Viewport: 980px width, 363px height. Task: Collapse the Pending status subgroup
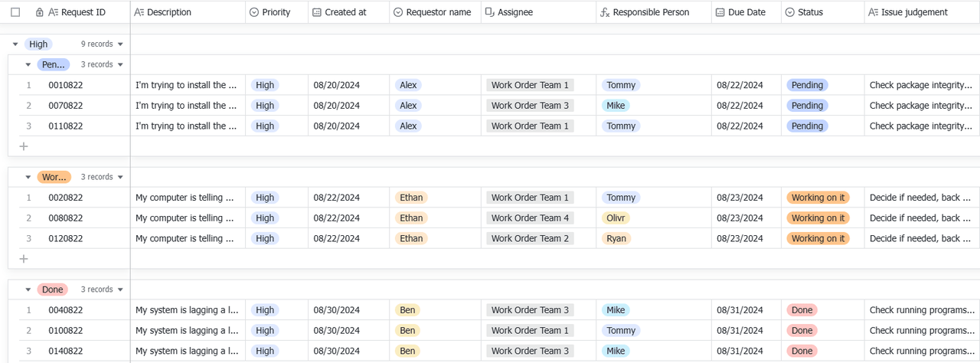point(28,64)
